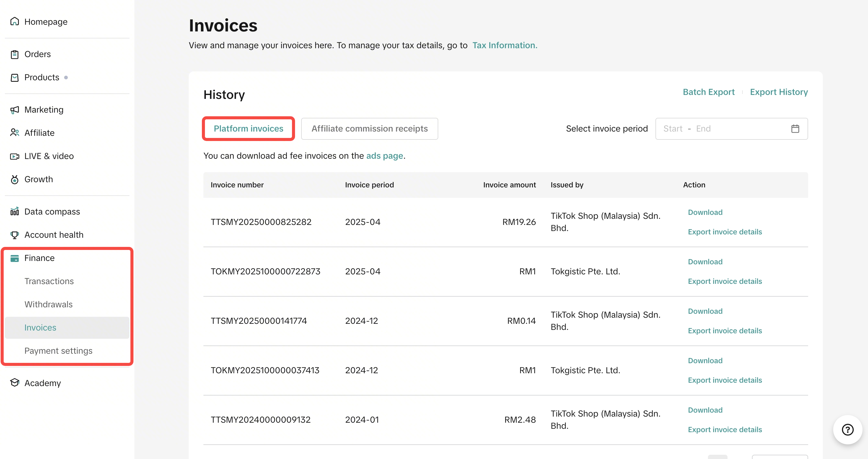868x459 pixels.
Task: Download invoice TTSMY20250000825282
Action: point(705,212)
